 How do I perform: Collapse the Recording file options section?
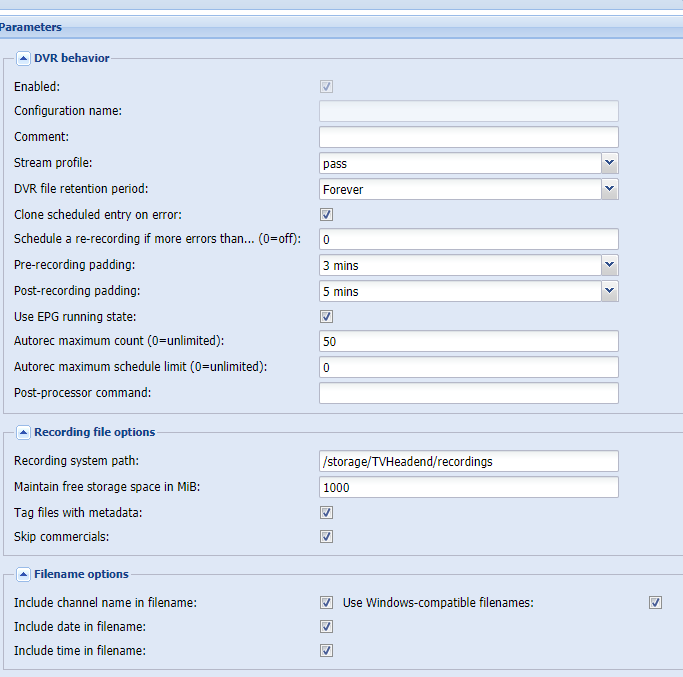pyautogui.click(x=24, y=432)
